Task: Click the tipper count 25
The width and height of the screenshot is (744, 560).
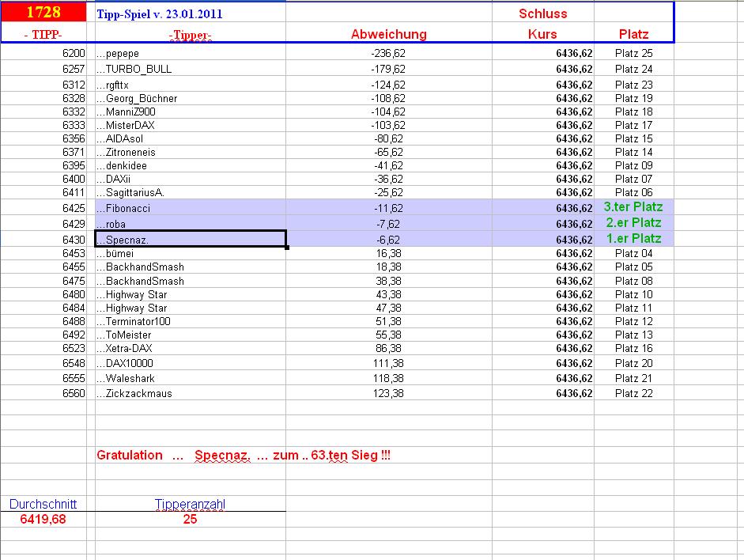Action: 190,519
